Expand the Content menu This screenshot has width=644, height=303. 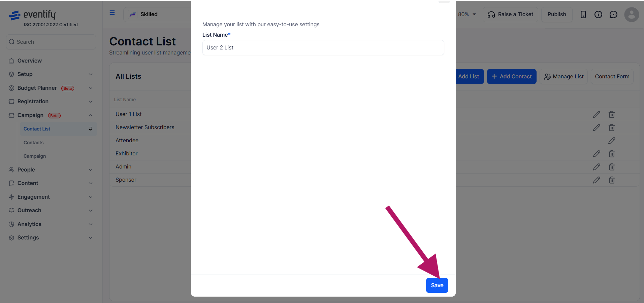pos(51,183)
